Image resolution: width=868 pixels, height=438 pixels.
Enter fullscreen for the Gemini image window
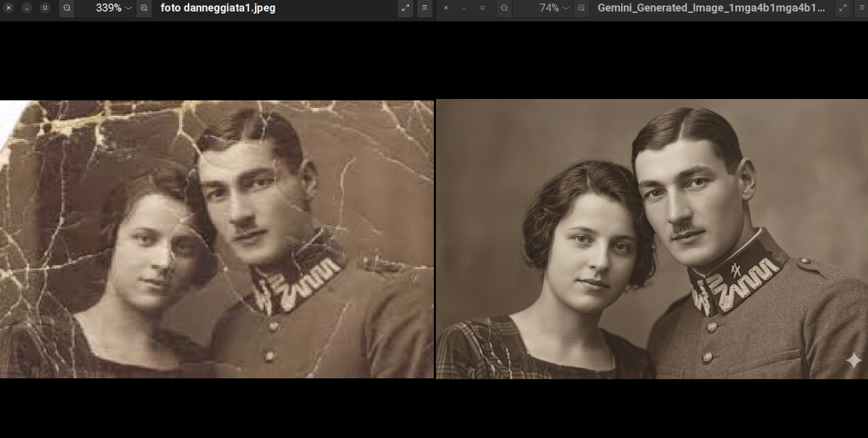843,8
